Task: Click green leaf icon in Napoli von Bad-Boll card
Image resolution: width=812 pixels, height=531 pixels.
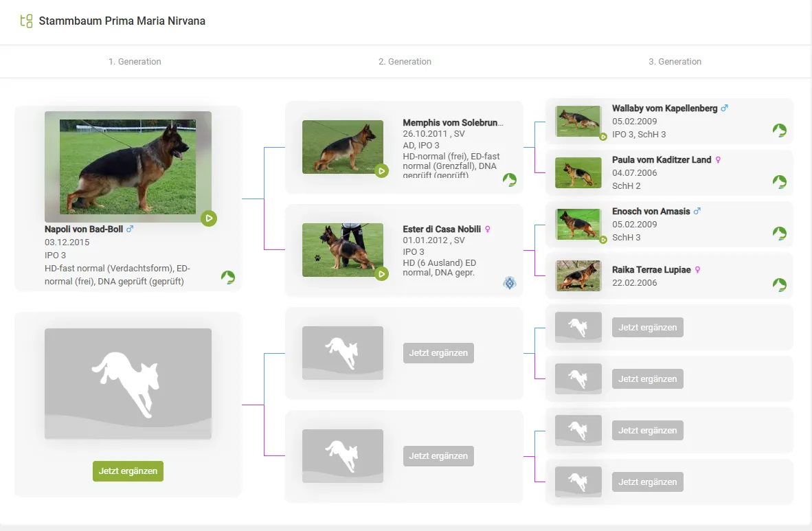Action: [228, 278]
